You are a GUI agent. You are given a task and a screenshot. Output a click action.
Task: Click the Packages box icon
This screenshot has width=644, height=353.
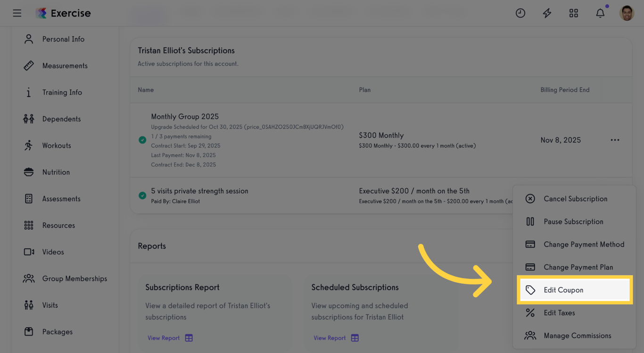click(x=28, y=331)
